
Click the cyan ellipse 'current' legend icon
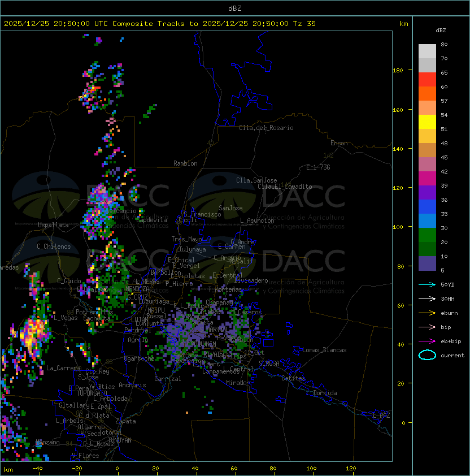[x=427, y=355]
